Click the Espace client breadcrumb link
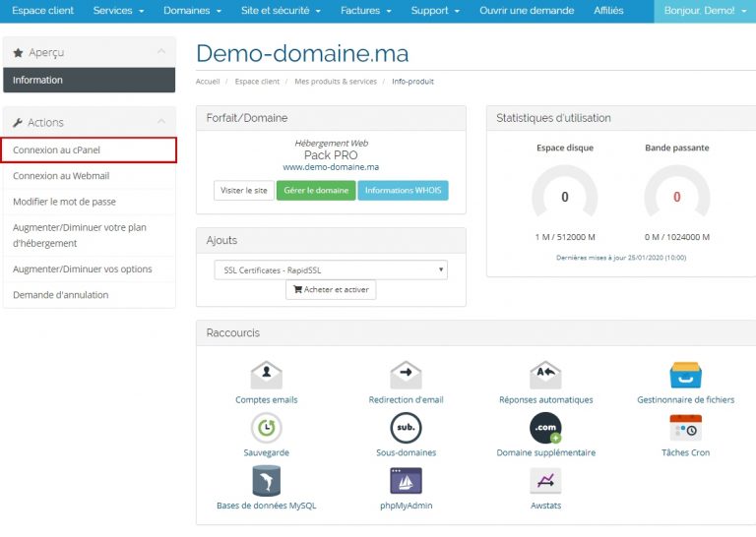This screenshot has width=756, height=537. 257,82
